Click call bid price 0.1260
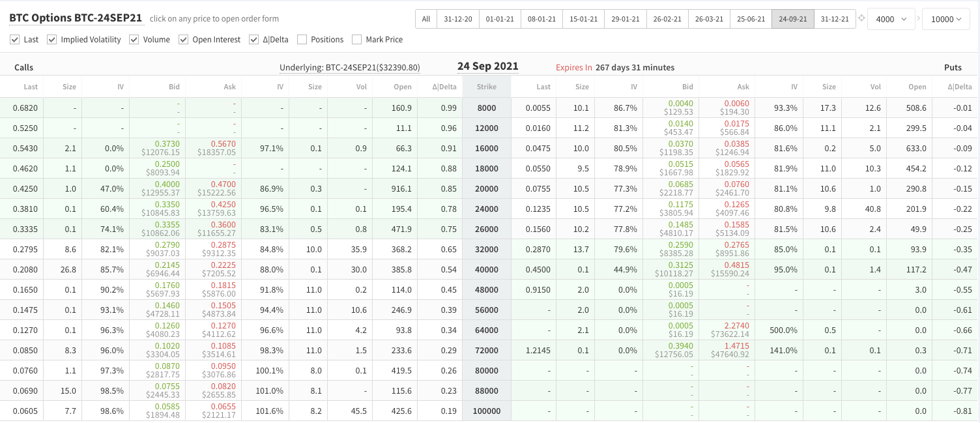Viewport: 980px width, 423px height. [167, 326]
